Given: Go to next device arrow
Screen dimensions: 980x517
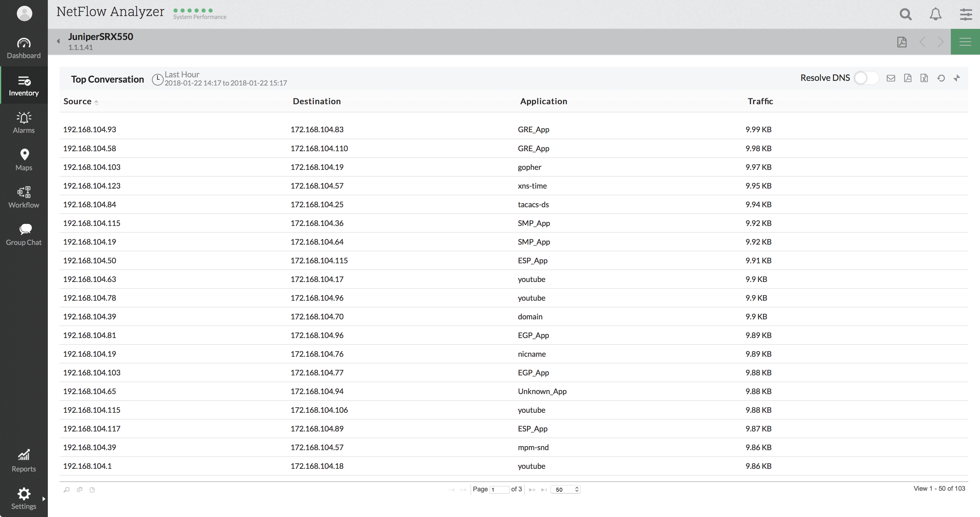Looking at the screenshot, I should coord(940,41).
